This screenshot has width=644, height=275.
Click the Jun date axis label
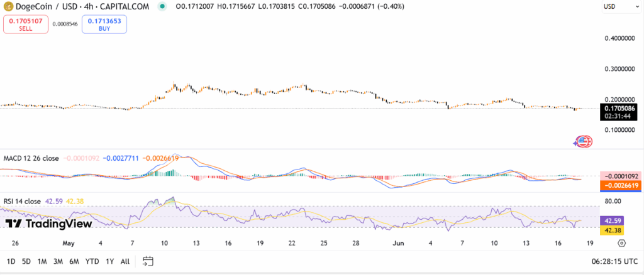coord(398,243)
